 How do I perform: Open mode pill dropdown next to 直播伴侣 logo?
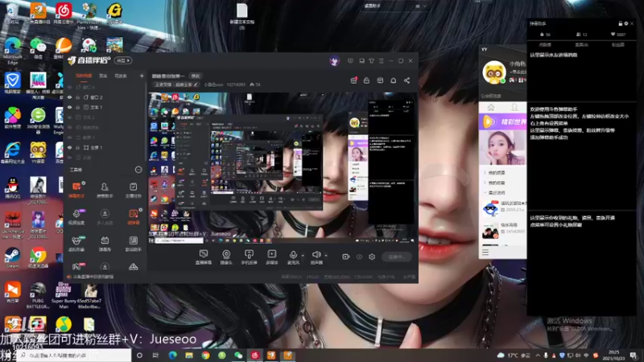(123, 61)
